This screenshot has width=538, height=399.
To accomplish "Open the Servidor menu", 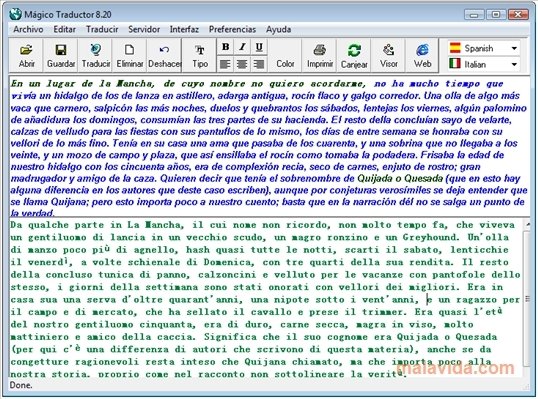I will 144,30.
